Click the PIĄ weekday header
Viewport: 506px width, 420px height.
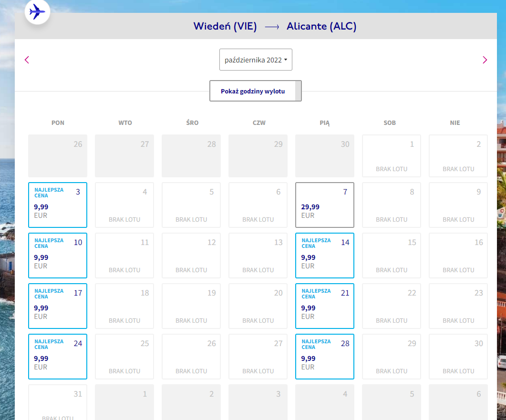point(325,123)
